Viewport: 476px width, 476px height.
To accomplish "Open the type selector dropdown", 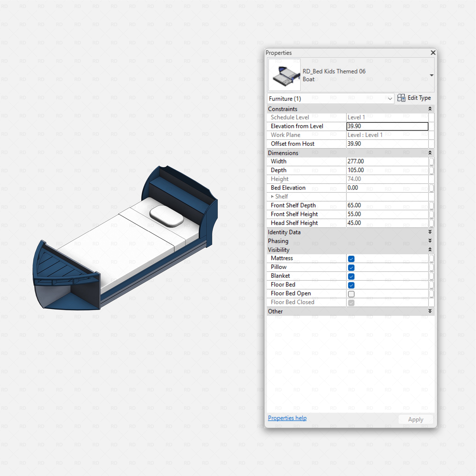I will [x=432, y=75].
